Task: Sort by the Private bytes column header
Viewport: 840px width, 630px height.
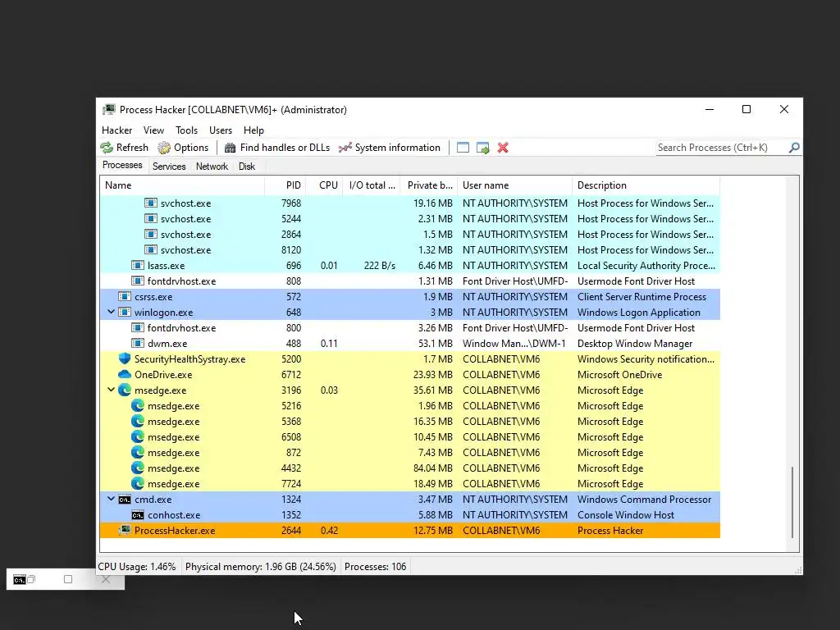Action: [x=428, y=185]
